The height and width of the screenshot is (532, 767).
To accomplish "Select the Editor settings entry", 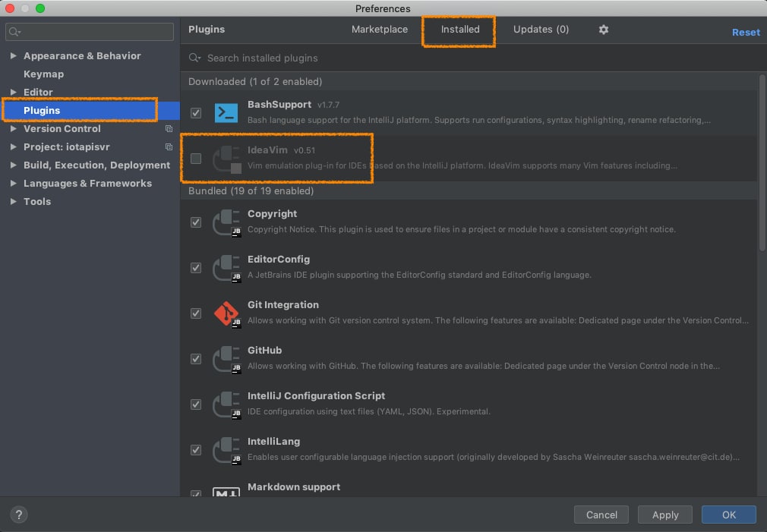I will tap(38, 92).
